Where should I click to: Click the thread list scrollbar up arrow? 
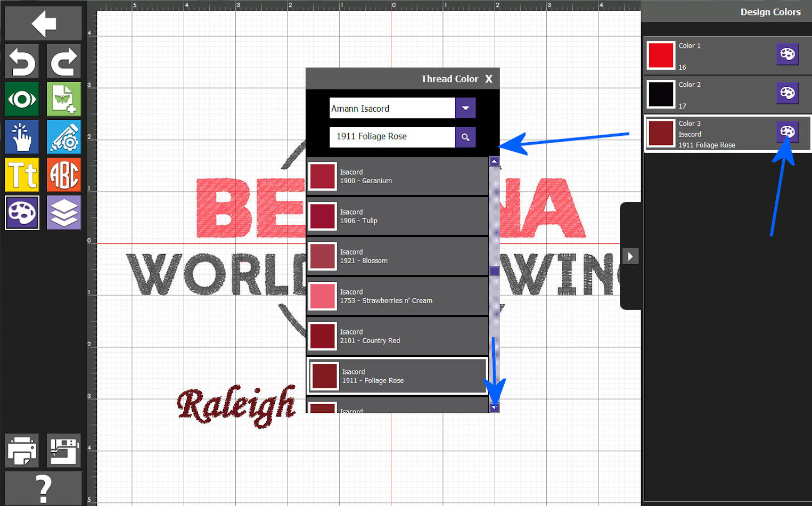click(494, 161)
